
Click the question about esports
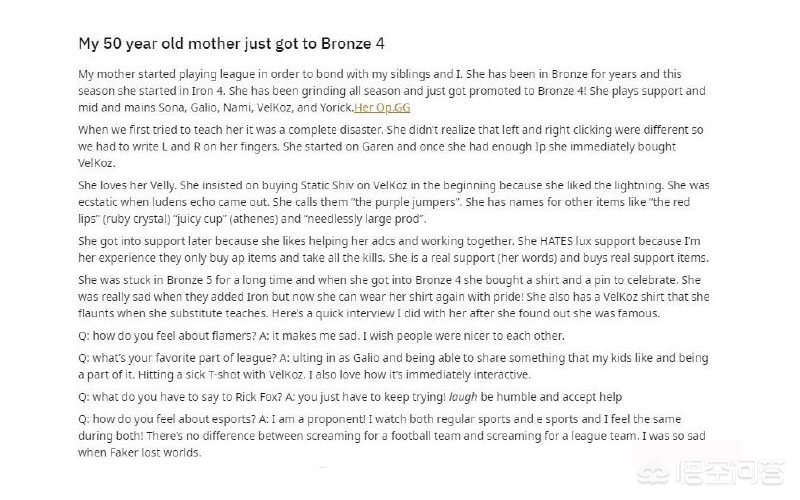tap(392, 436)
